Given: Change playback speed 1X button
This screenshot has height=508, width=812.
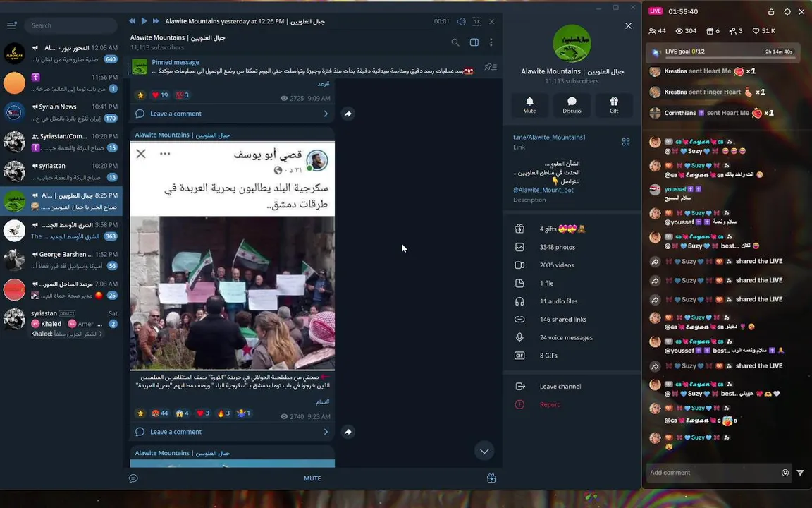Looking at the screenshot, I should click(x=477, y=21).
